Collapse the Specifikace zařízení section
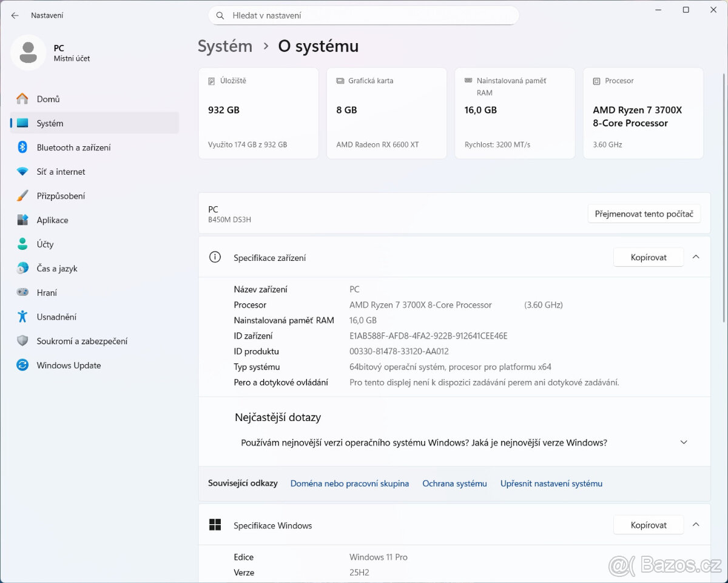Image resolution: width=728 pixels, height=583 pixels. (x=696, y=257)
